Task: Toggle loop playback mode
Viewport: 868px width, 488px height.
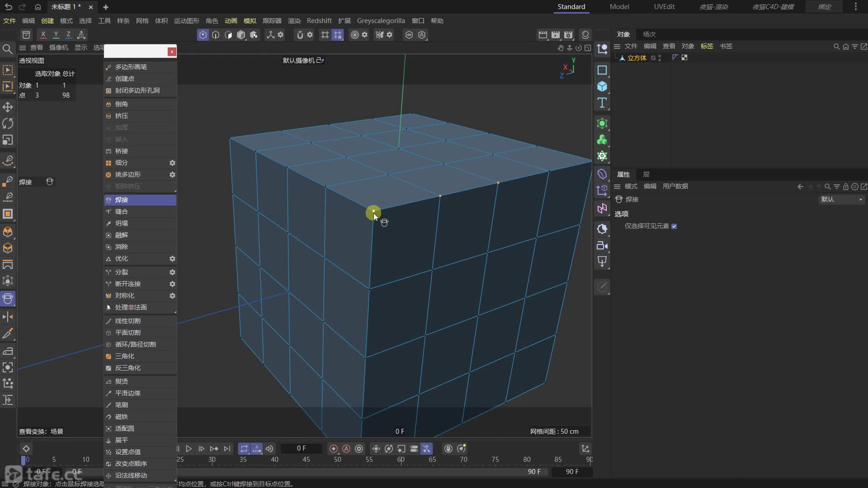Action: pyautogui.click(x=244, y=449)
